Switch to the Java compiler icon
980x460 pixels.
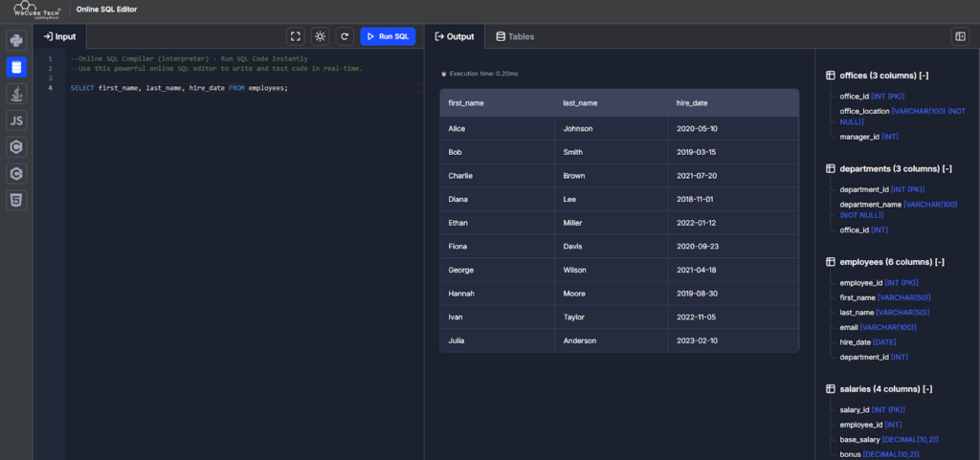[x=16, y=94]
